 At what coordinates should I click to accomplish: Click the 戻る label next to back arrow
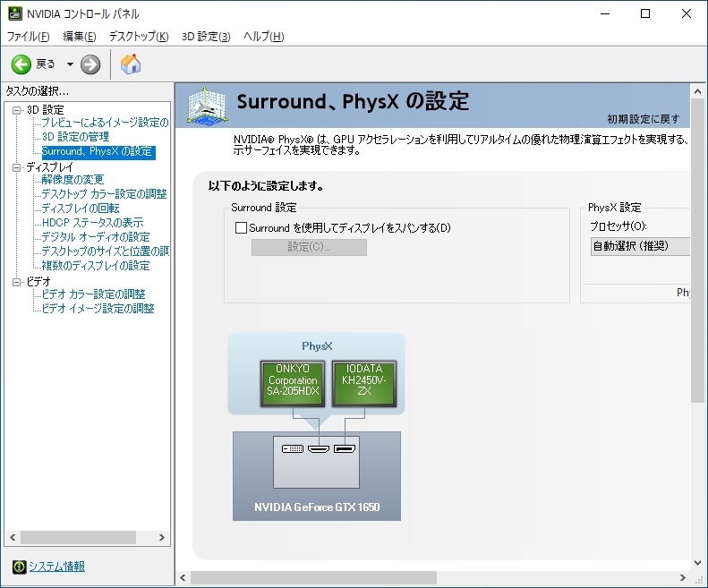pyautogui.click(x=45, y=64)
